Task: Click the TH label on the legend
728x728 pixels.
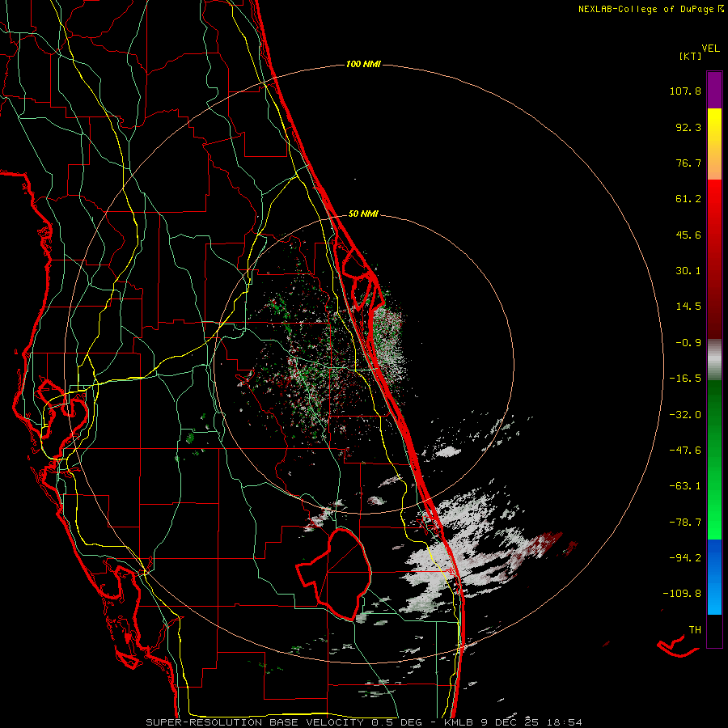Action: pyautogui.click(x=695, y=629)
